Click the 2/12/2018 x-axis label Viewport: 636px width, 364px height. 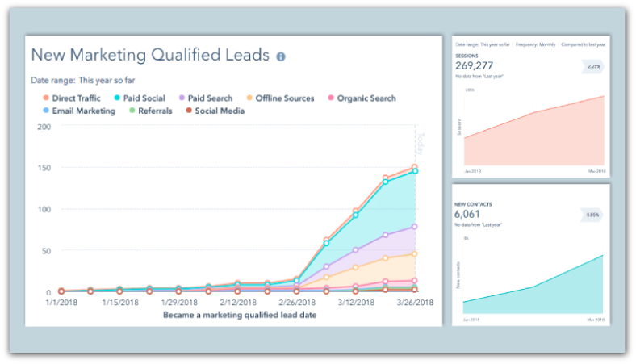click(x=238, y=303)
